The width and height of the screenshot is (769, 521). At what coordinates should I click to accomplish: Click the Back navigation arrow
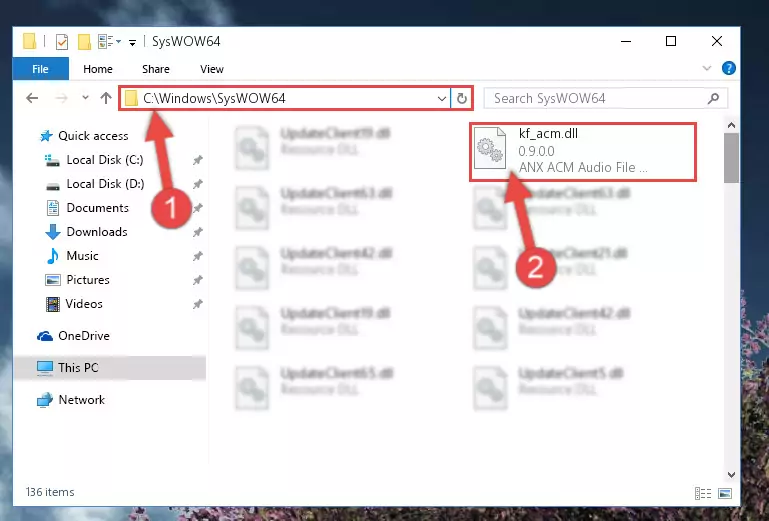[x=32, y=98]
